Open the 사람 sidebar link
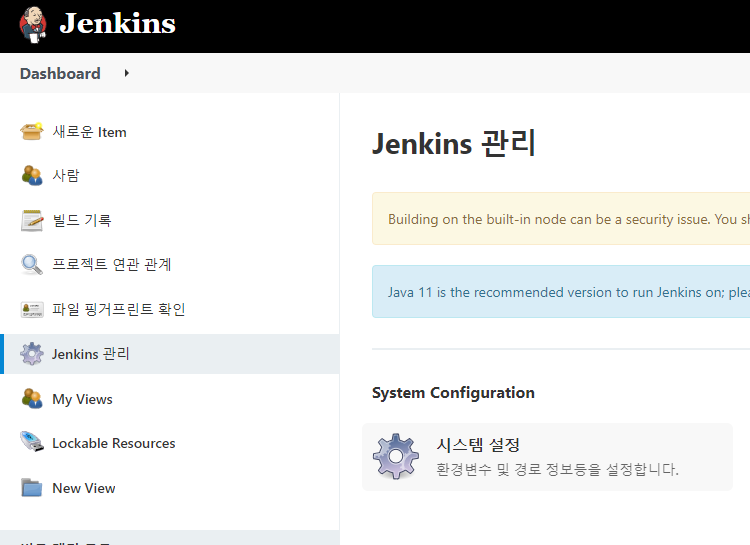This screenshot has width=750, height=545. tap(66, 176)
